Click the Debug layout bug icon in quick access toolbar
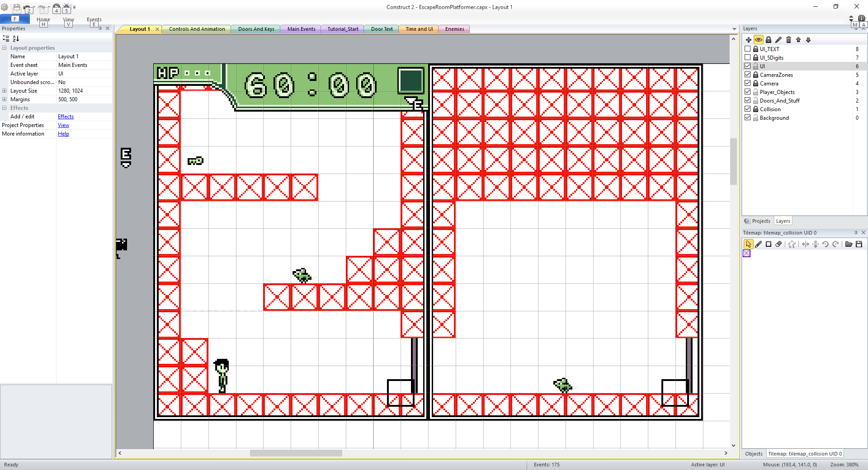 point(67,7)
